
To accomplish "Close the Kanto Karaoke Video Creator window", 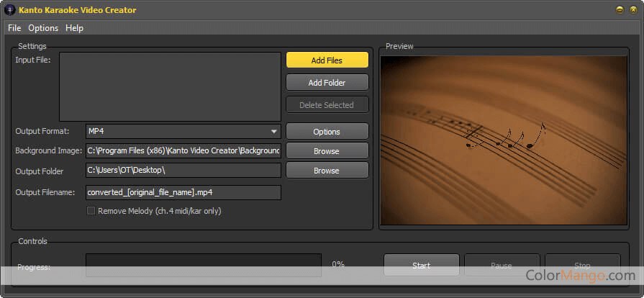I will pyautogui.click(x=633, y=10).
